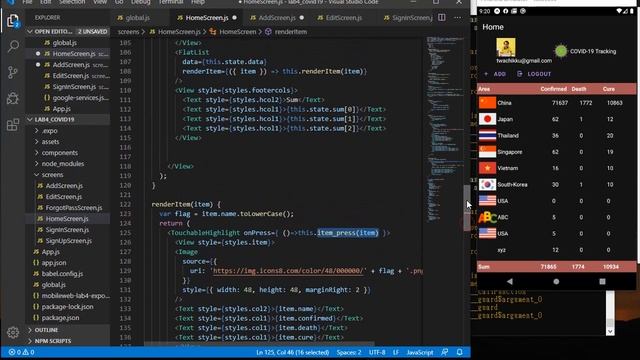This screenshot has width=640, height=360.
Task: Open the Run and Debug icon
Action: 13,98
